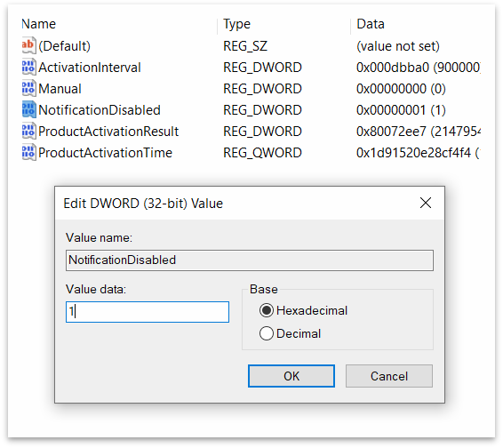Click inside the Value data field
This screenshot has width=503, height=448.
click(148, 312)
